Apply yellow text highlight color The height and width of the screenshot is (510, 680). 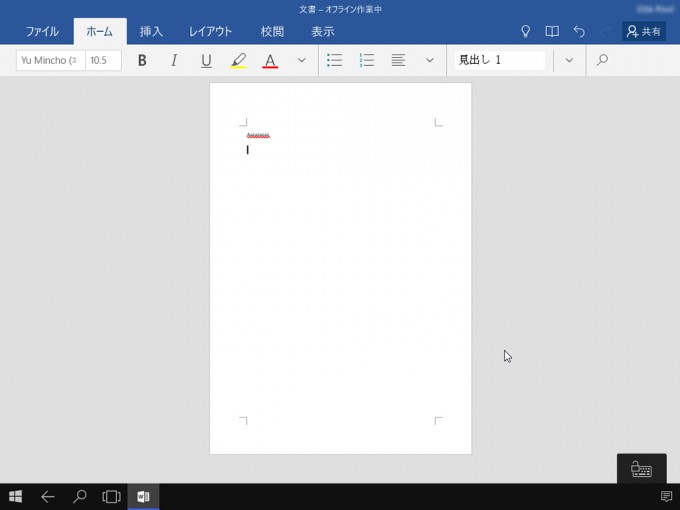pyautogui.click(x=238, y=60)
